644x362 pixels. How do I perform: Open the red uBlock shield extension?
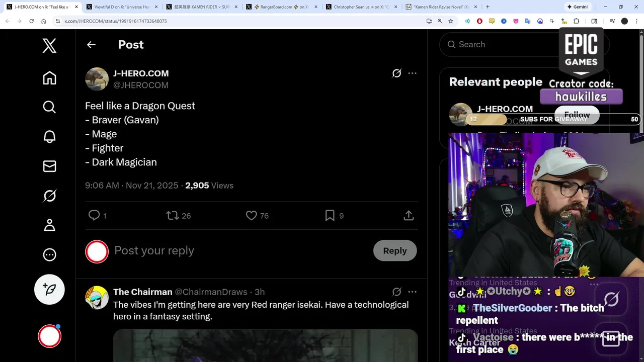[x=479, y=21]
